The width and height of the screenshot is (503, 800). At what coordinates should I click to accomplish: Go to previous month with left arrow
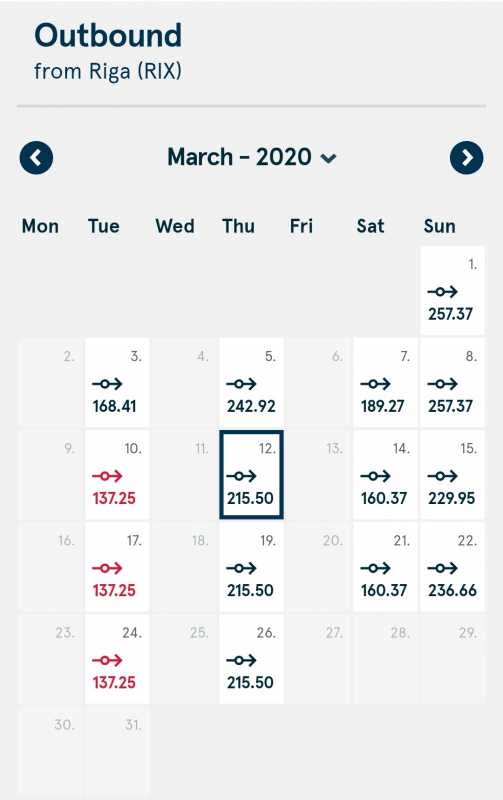pyautogui.click(x=36, y=158)
